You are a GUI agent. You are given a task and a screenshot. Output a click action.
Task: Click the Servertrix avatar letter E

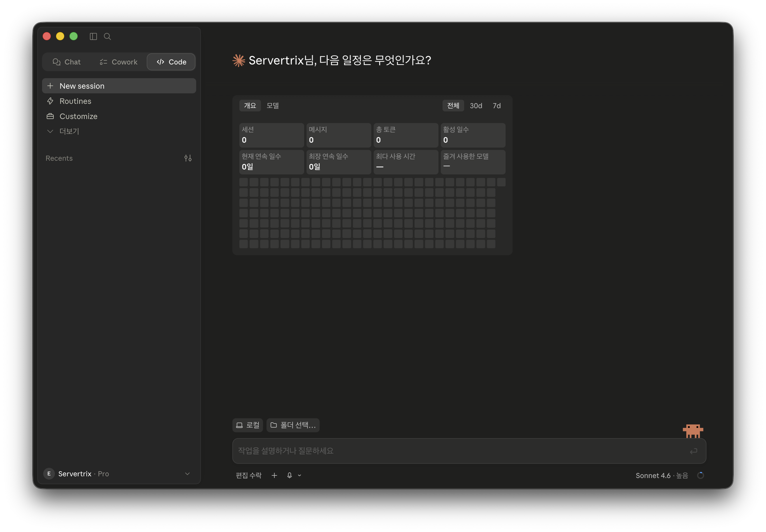tap(49, 474)
